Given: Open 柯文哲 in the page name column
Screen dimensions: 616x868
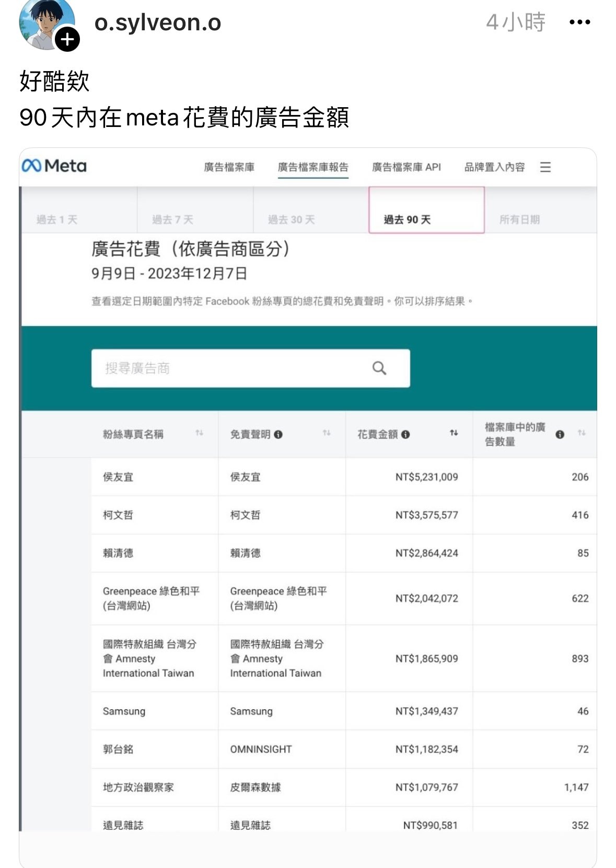Looking at the screenshot, I should [118, 515].
